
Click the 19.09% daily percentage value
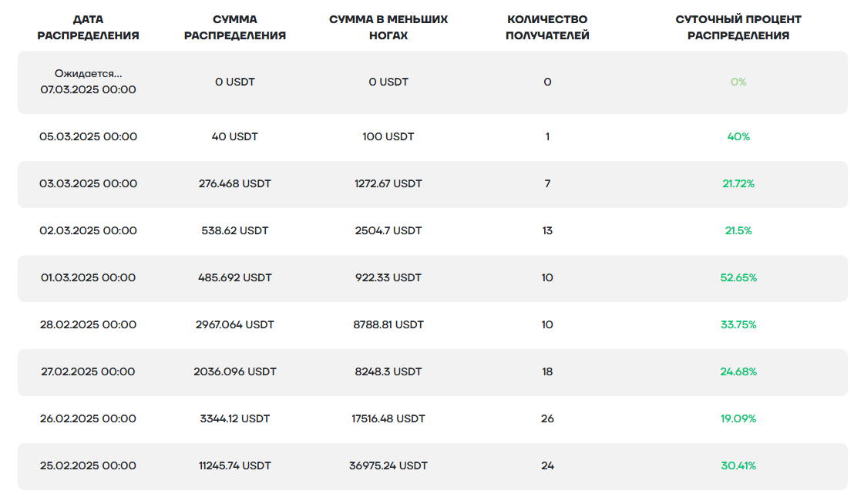(x=738, y=418)
